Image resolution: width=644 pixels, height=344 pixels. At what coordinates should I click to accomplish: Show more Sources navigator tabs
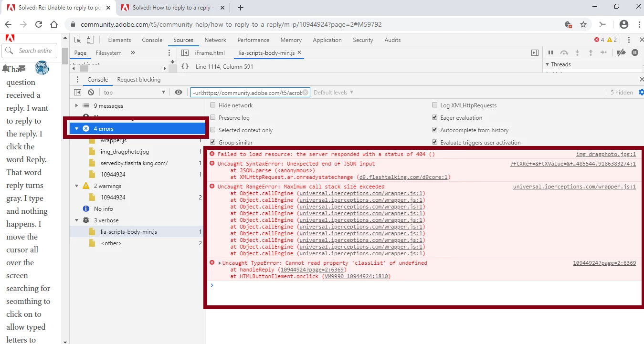tap(133, 53)
